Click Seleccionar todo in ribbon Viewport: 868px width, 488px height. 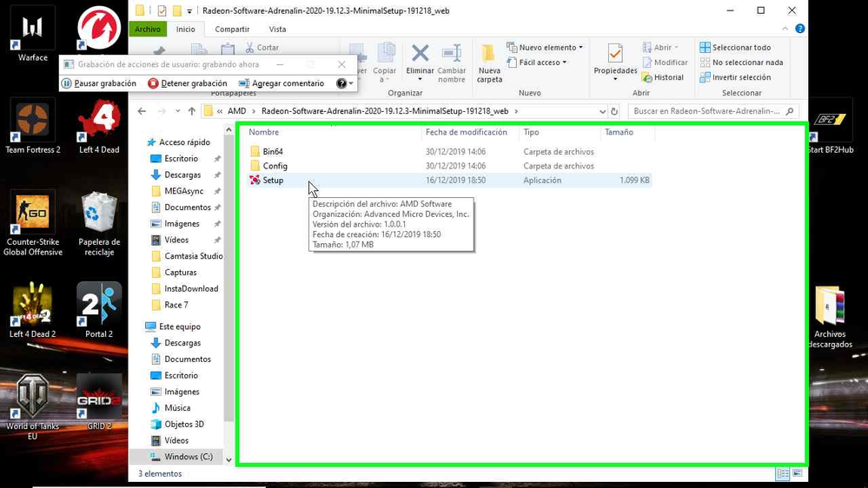pos(736,48)
